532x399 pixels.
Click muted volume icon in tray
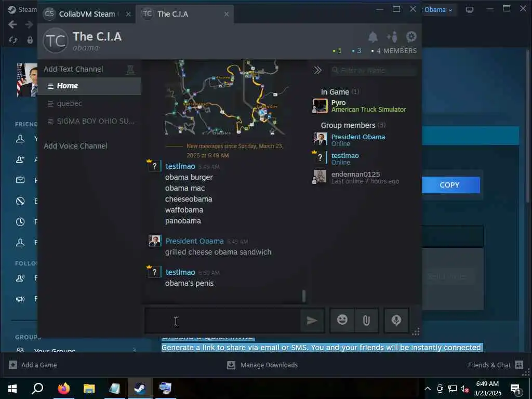point(464,389)
